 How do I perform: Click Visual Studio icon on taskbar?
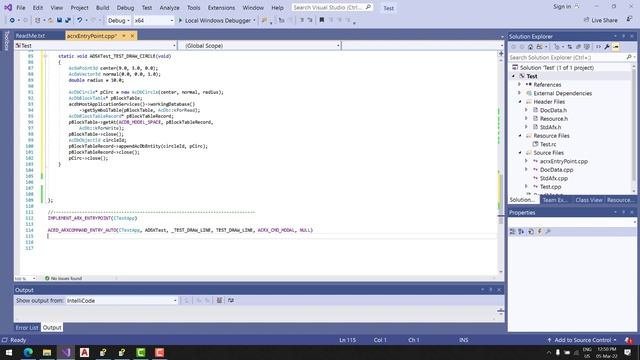pos(66,352)
